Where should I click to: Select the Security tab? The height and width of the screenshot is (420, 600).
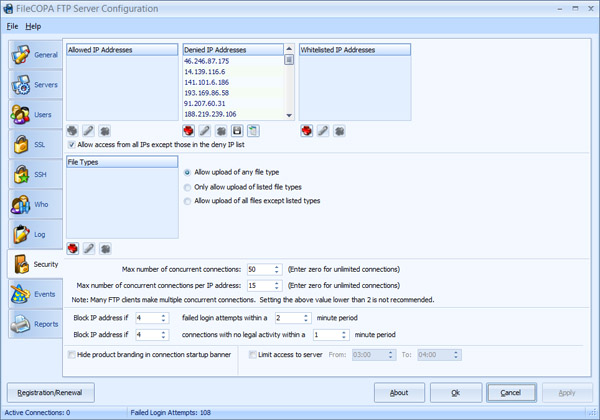pos(36,264)
